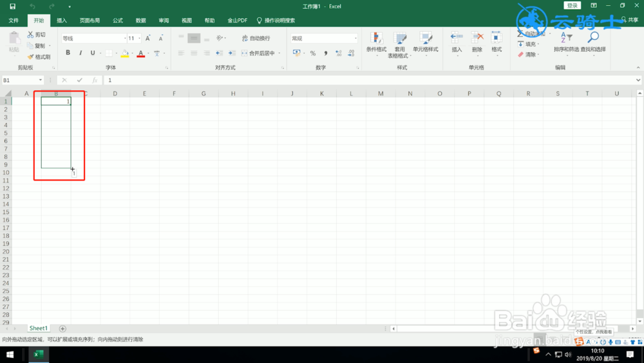The height and width of the screenshot is (363, 644).
Task: Click the confirm checkmark in formula bar
Action: [x=80, y=80]
